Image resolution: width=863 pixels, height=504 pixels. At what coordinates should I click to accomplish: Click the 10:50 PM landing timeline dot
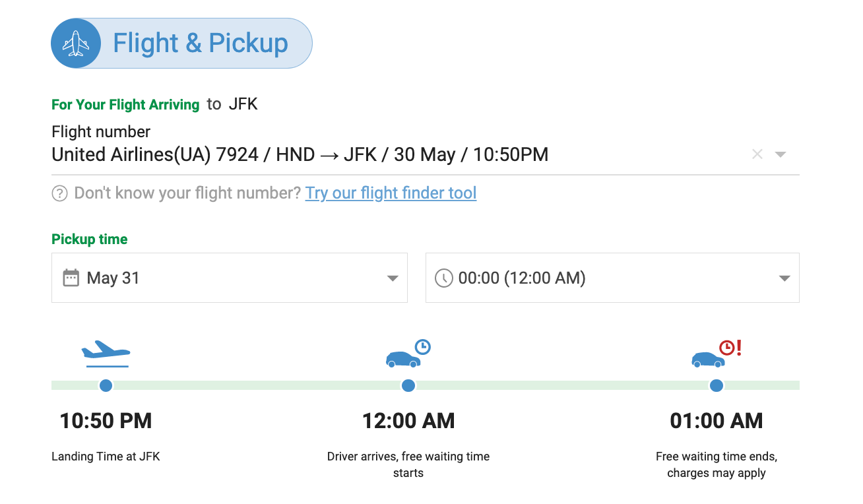106,385
